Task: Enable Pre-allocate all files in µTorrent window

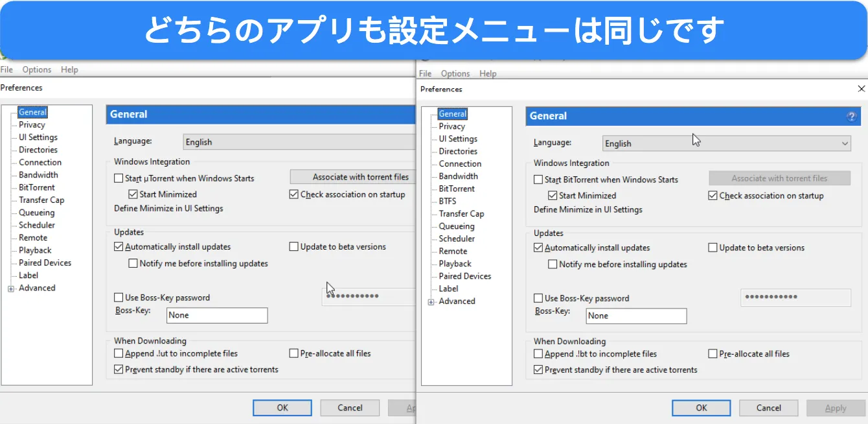Action: 294,353
